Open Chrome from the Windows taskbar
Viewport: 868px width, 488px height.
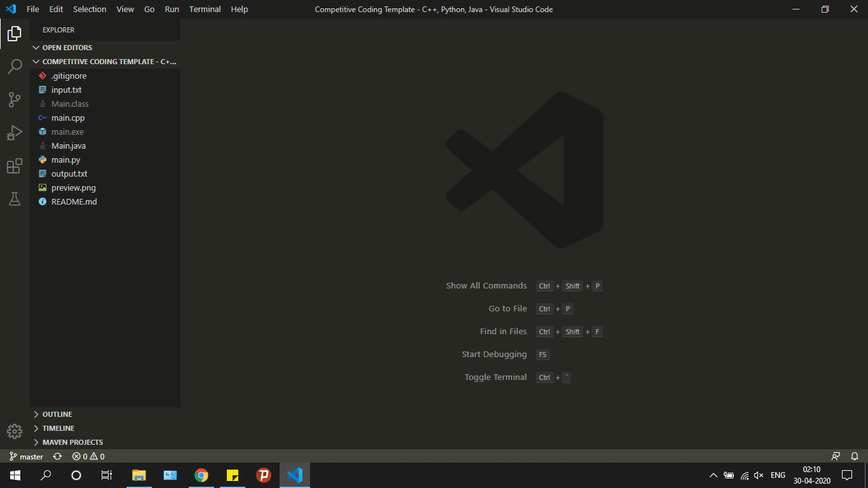(201, 475)
